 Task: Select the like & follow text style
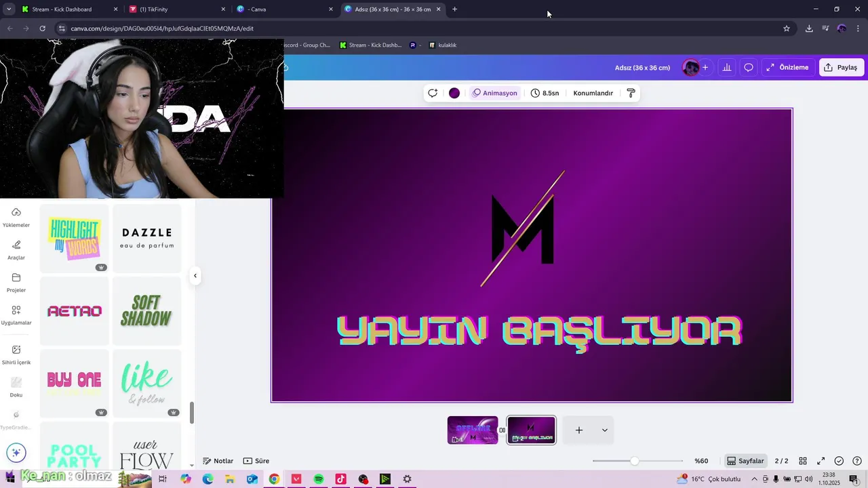[147, 384]
